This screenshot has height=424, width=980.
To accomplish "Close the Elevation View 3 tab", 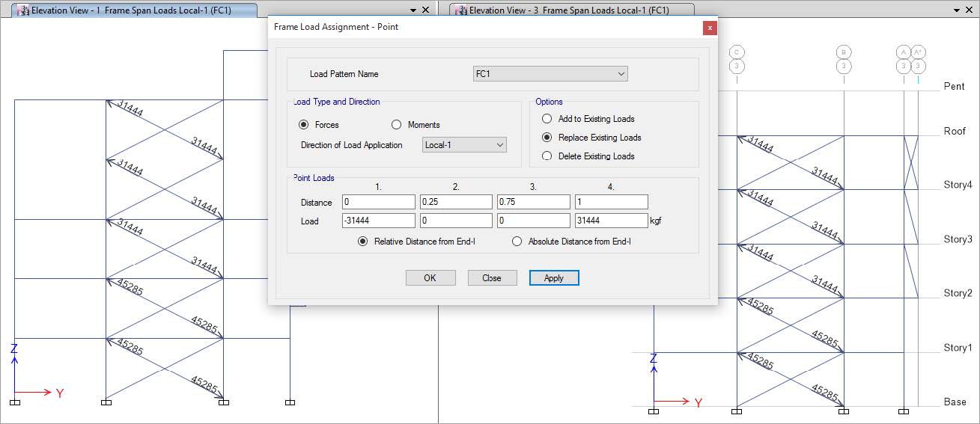I will pos(969,10).
